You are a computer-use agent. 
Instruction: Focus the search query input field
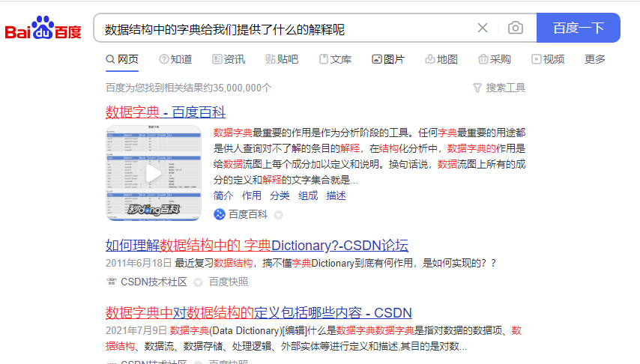286,28
